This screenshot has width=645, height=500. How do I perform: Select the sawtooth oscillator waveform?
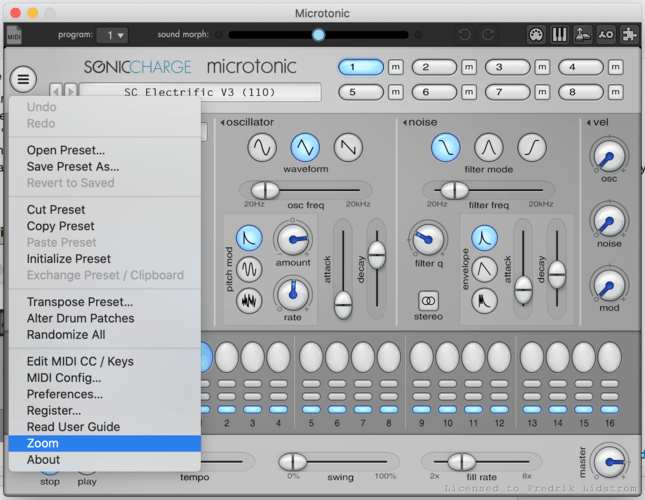coord(348,147)
